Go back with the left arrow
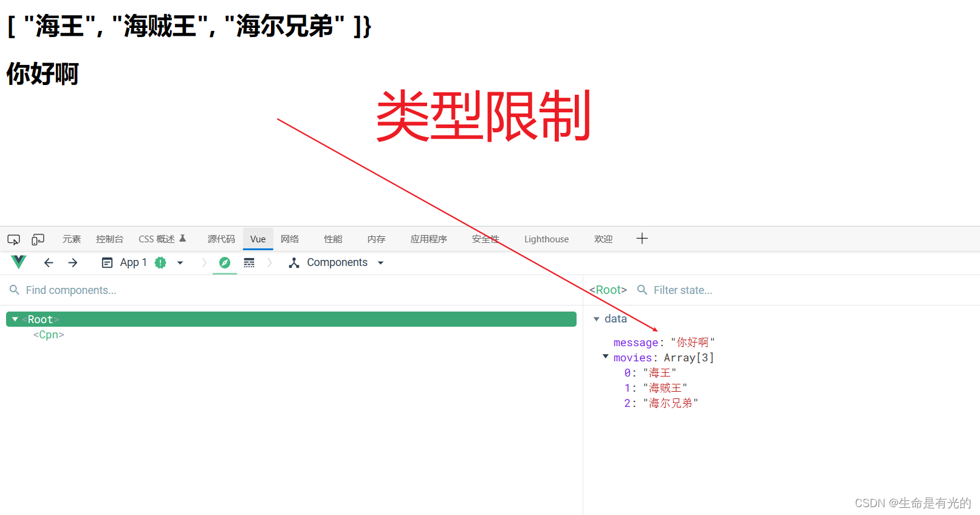Image resolution: width=980 pixels, height=515 pixels. pyautogui.click(x=49, y=262)
